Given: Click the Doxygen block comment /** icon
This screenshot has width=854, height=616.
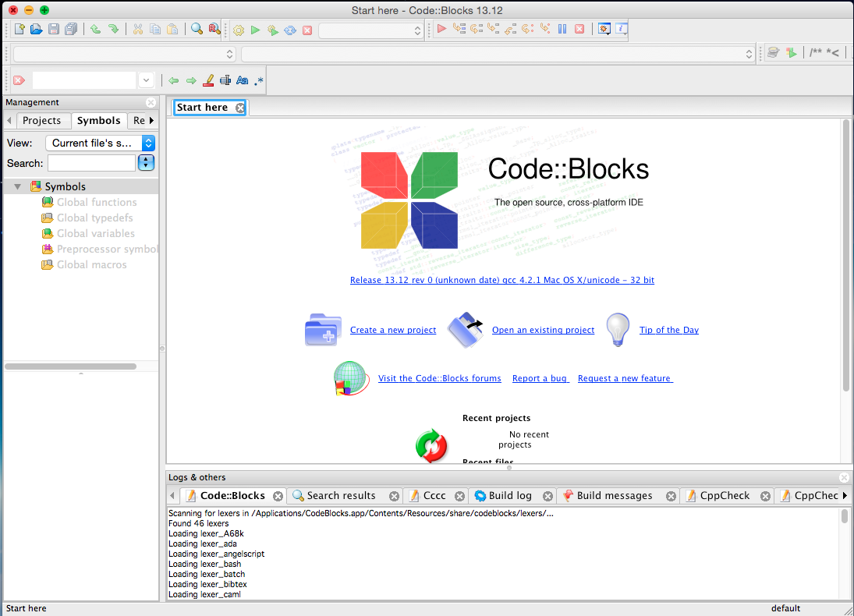Looking at the screenshot, I should coord(815,52).
